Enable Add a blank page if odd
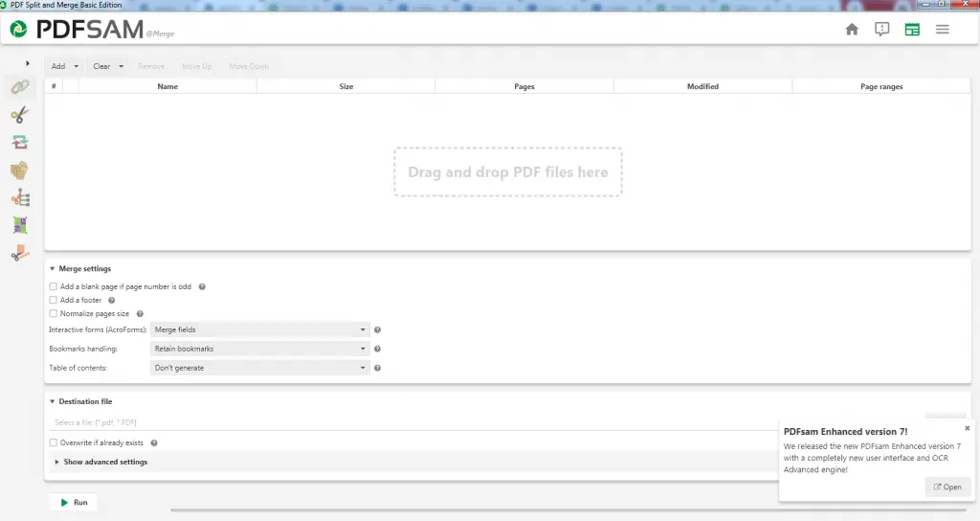980x521 pixels. tap(54, 286)
